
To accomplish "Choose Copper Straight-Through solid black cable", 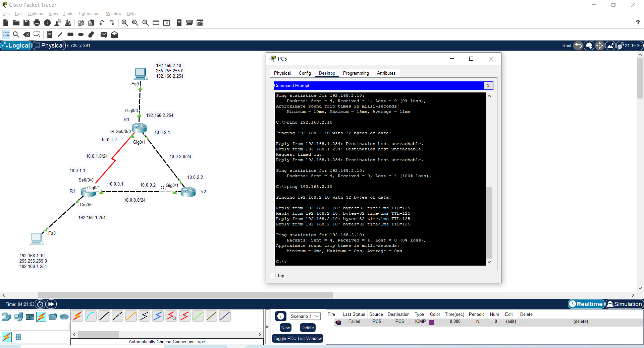I will 104,316.
